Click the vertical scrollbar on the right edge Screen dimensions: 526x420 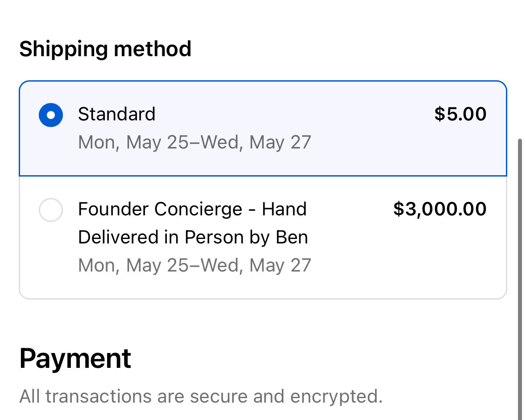point(520,278)
